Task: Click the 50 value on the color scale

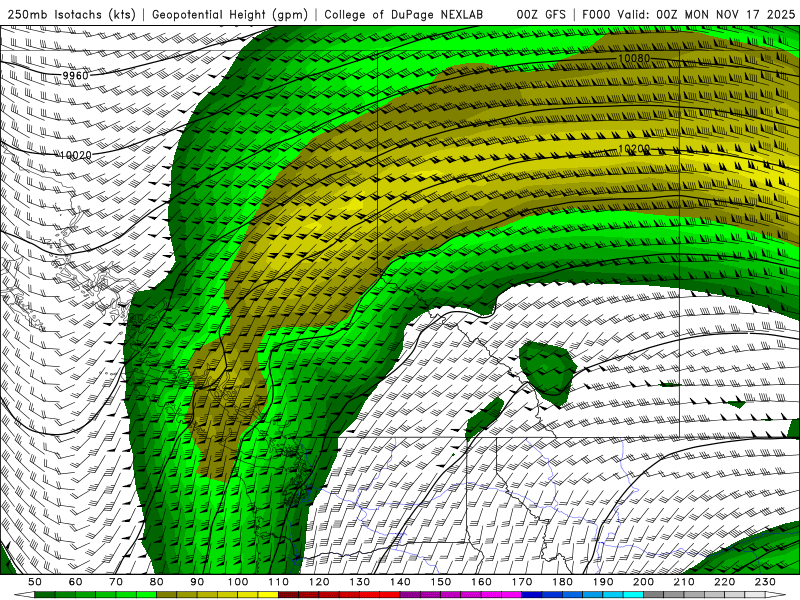Action: click(x=35, y=582)
